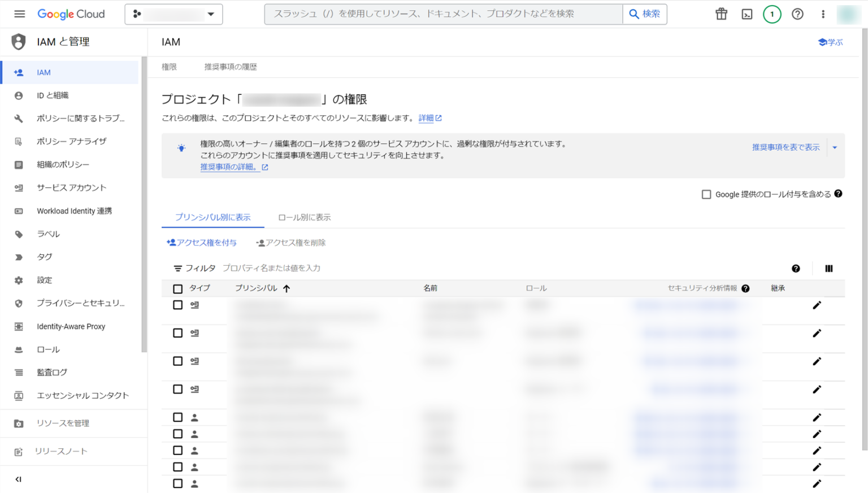Click the edit pencil on the first principal row
The width and height of the screenshot is (868, 493).
point(817,305)
